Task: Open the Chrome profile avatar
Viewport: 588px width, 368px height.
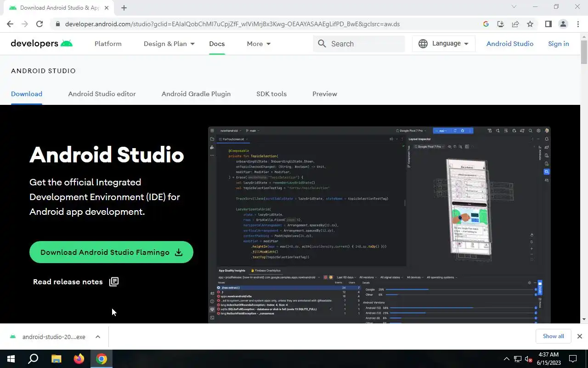Action: 563,24
